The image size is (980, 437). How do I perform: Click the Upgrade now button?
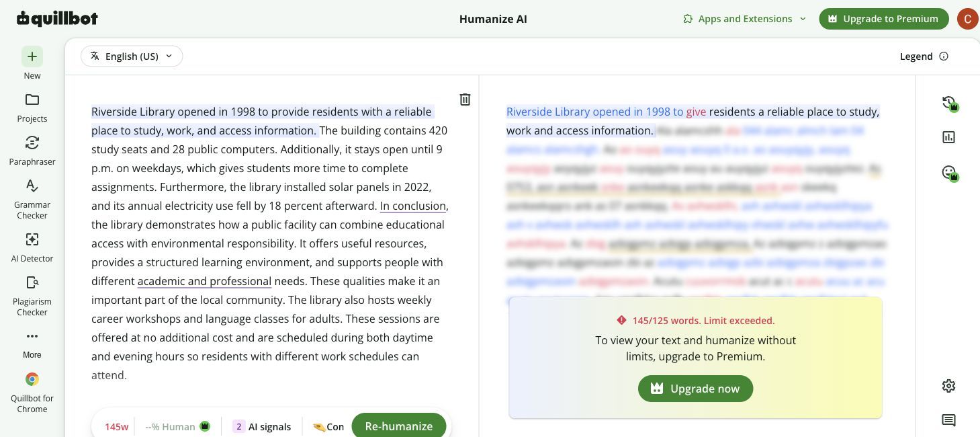(x=695, y=389)
